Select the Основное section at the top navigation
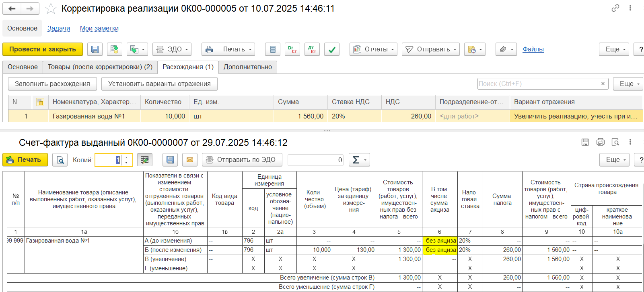644x292 pixels. pos(22,29)
